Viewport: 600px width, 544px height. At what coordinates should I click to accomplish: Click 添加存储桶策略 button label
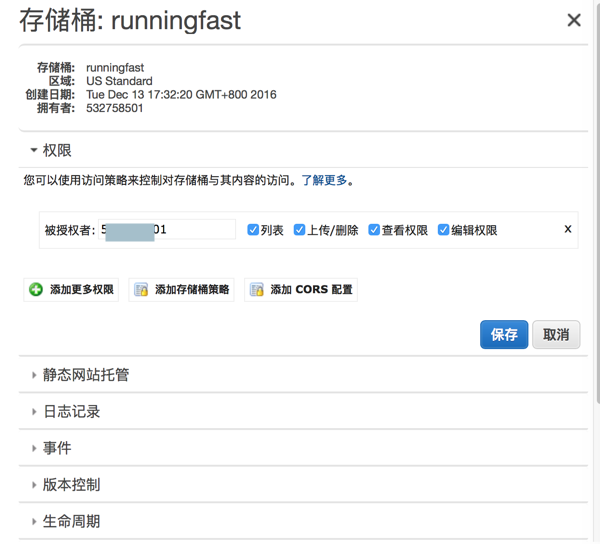click(192, 290)
